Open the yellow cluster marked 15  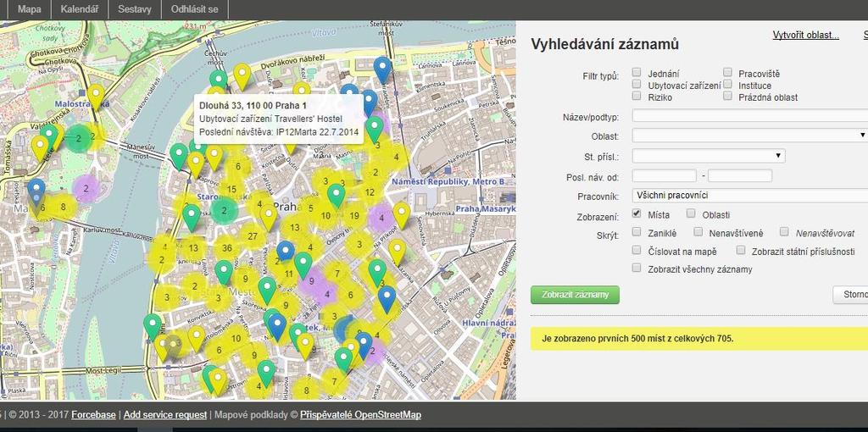click(232, 189)
